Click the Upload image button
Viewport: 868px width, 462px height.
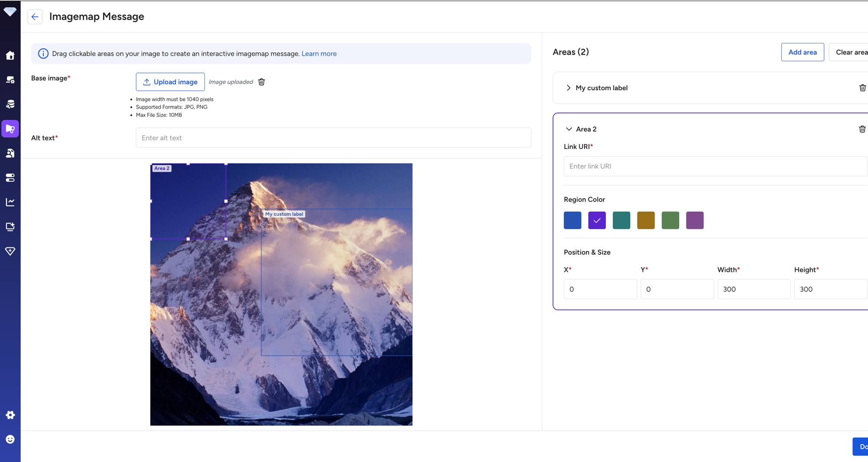point(170,82)
